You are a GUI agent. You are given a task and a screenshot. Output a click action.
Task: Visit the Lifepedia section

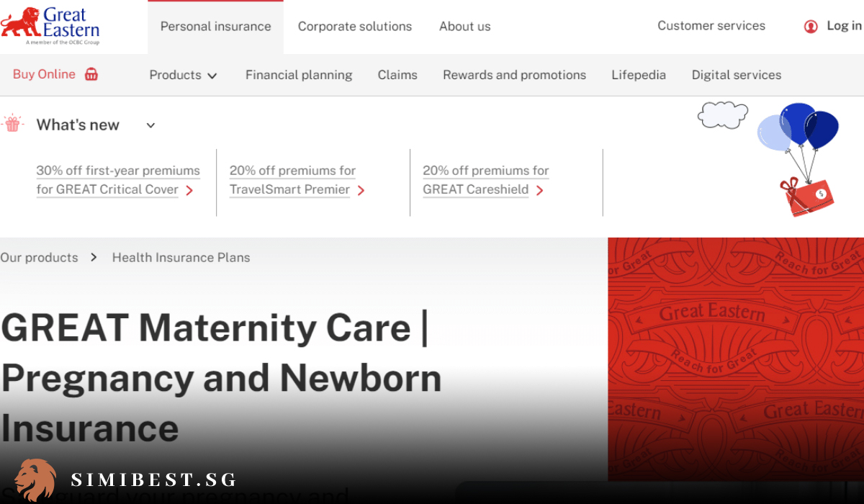639,75
